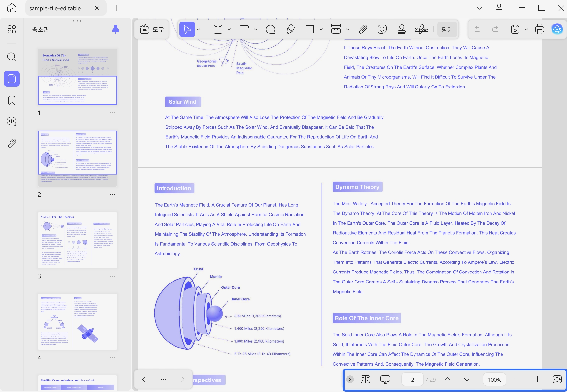Viewport: 567px width, 392px height.
Task: Toggle the thumbnails panel in sidebar
Action: (x=11, y=79)
